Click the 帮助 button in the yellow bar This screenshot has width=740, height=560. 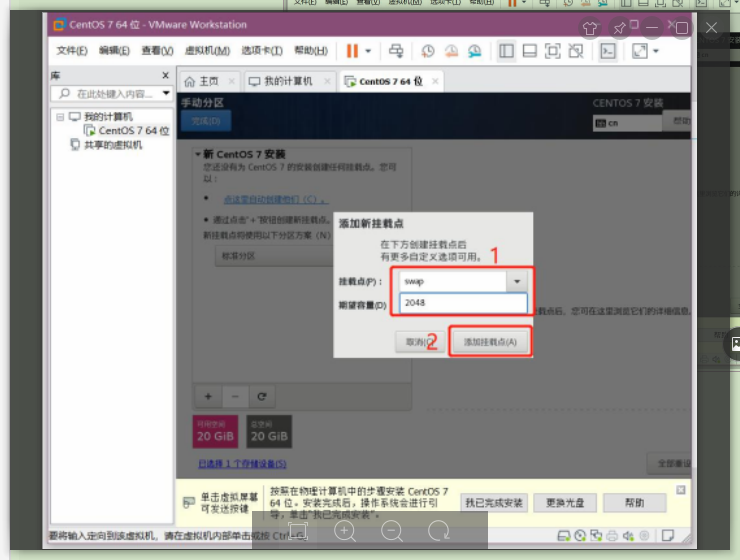pyautogui.click(x=634, y=503)
